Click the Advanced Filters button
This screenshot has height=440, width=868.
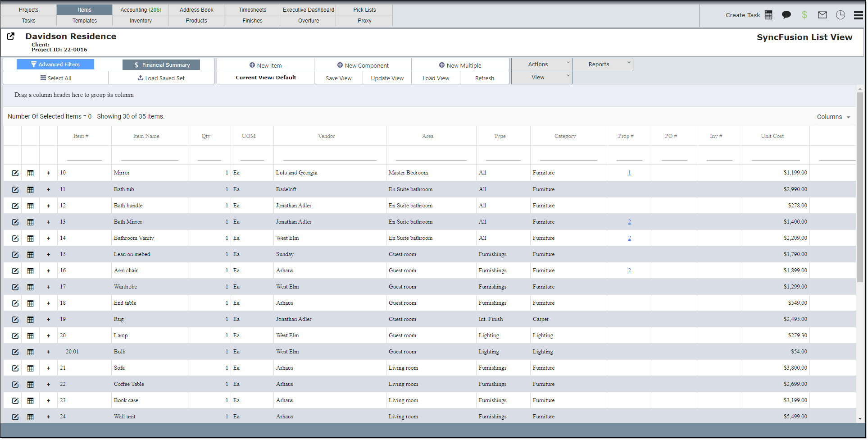click(55, 64)
